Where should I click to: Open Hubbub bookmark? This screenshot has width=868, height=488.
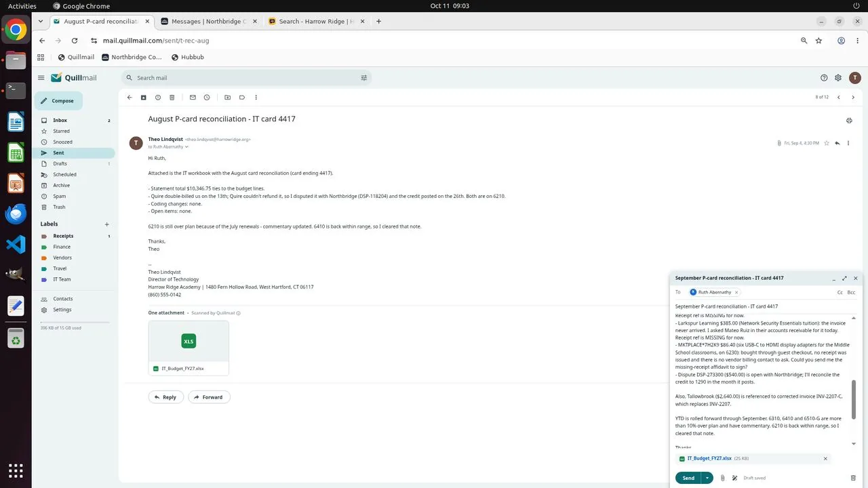pyautogui.click(x=188, y=57)
